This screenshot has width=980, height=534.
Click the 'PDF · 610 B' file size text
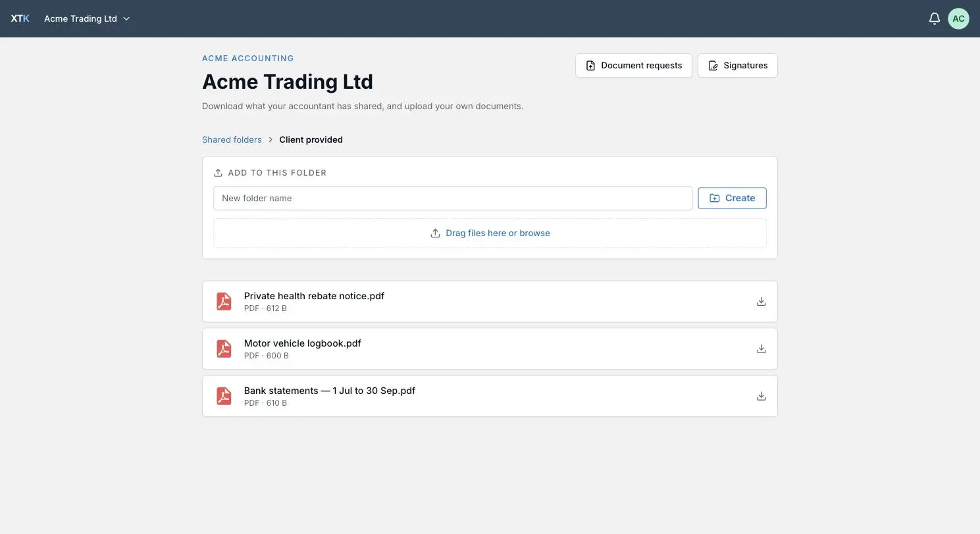pyautogui.click(x=265, y=403)
